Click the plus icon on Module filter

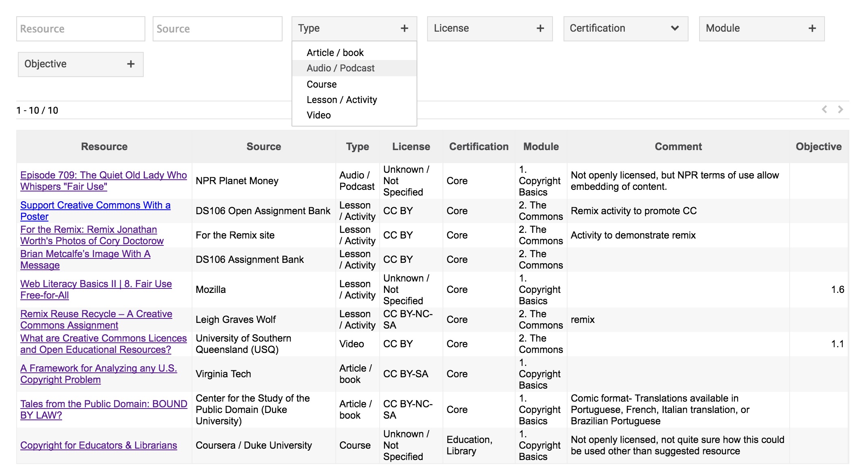point(812,28)
